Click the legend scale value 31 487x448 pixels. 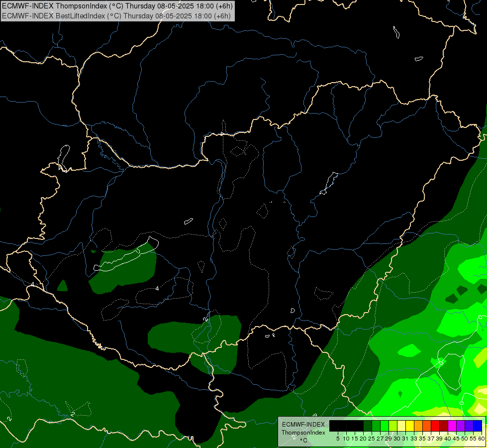405,439
